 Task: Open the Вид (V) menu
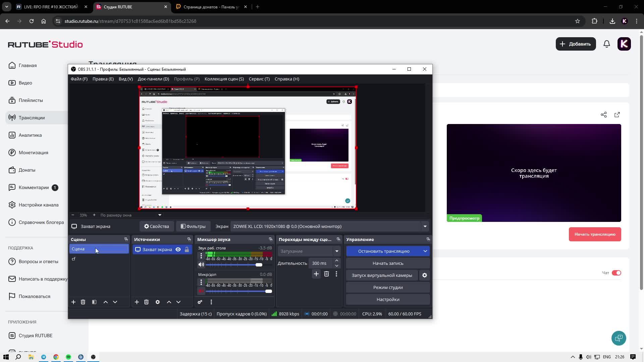pos(126,79)
